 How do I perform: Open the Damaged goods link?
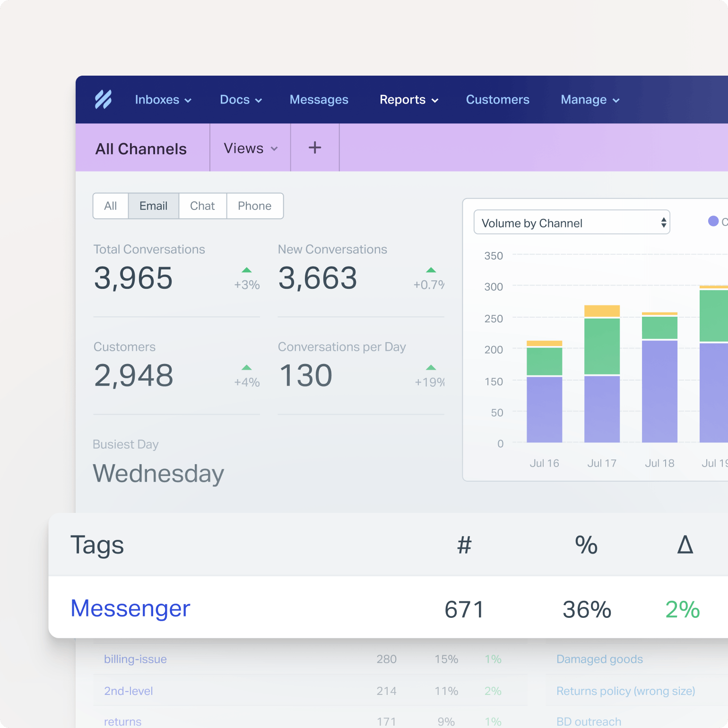pos(599,659)
